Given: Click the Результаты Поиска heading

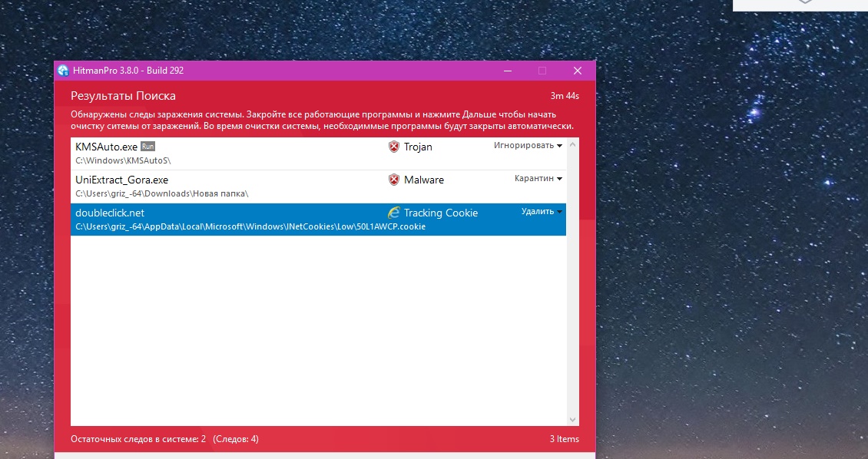Looking at the screenshot, I should tap(123, 96).
